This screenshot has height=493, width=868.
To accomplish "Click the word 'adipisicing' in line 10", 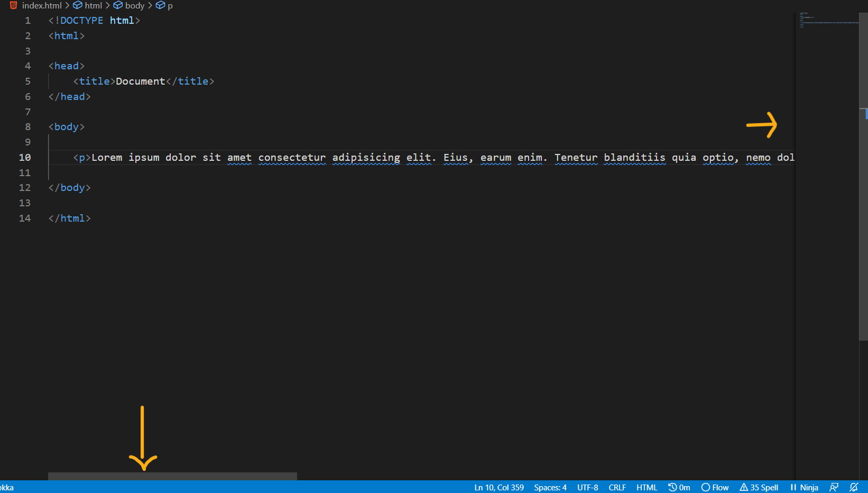I will (x=366, y=158).
